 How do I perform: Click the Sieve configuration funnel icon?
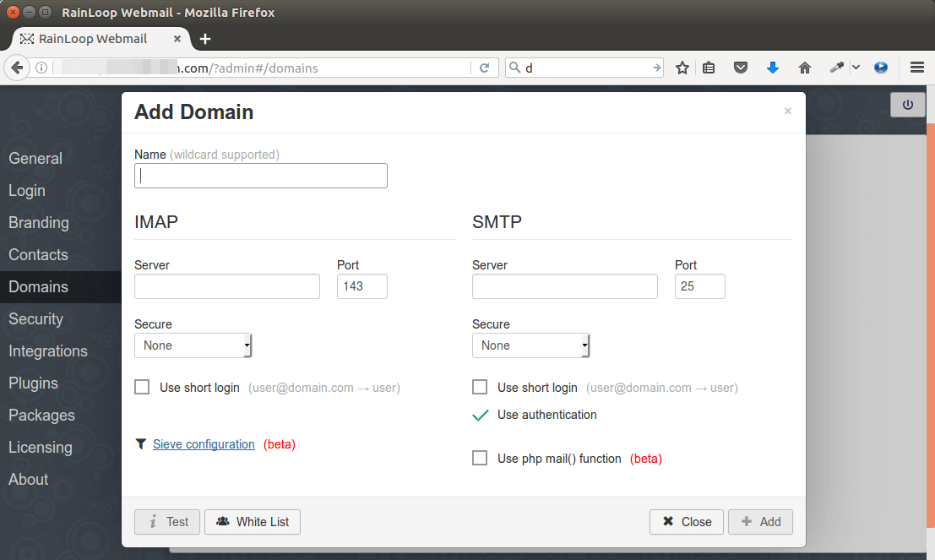140,443
